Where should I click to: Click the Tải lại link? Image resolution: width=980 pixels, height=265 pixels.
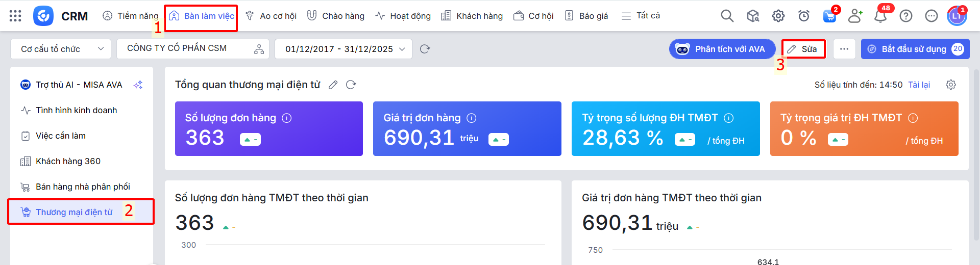click(x=919, y=85)
